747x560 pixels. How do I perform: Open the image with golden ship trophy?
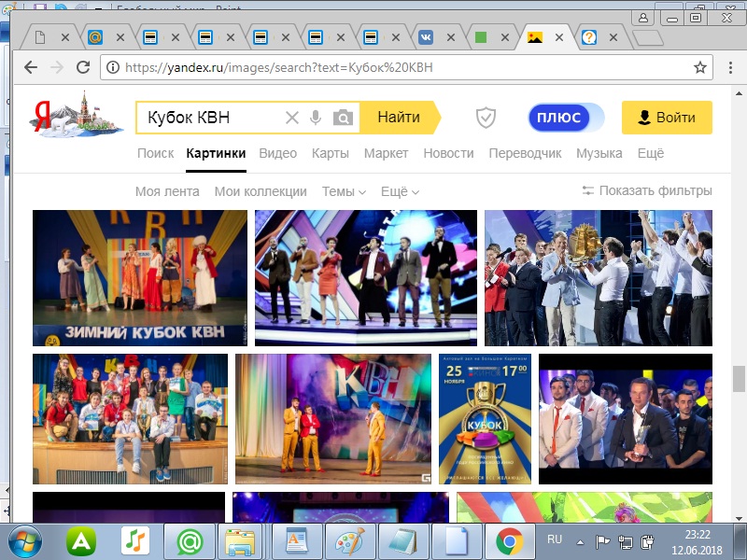click(599, 278)
